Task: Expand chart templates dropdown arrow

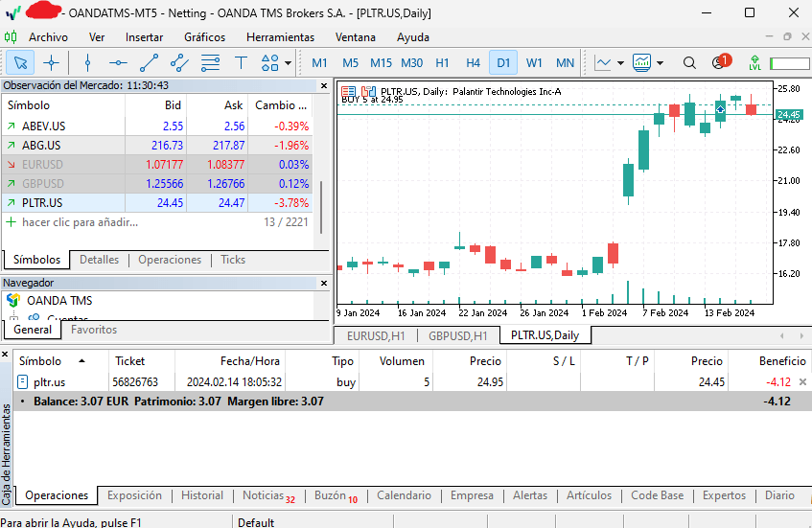Action: 660,63
